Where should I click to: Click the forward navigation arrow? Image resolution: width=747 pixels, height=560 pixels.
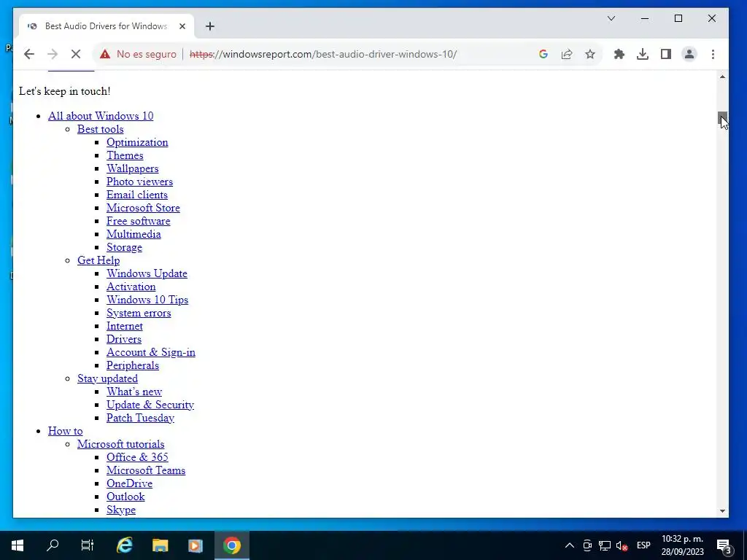coord(53,54)
